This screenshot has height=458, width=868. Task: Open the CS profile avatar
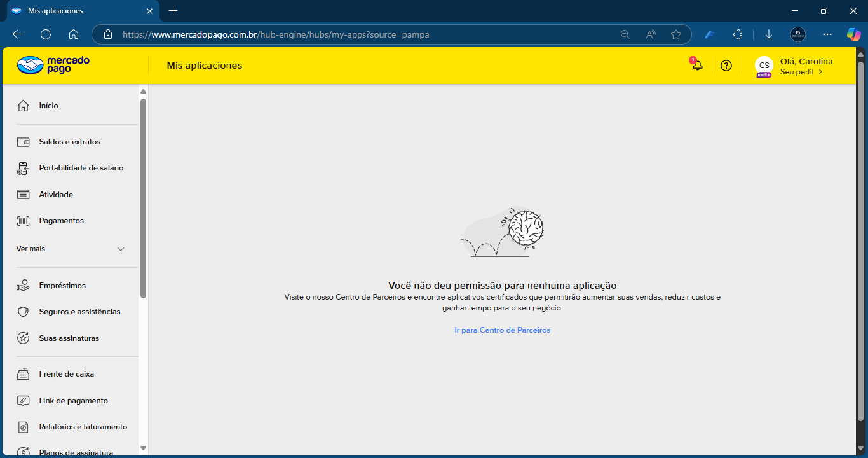[763, 66]
